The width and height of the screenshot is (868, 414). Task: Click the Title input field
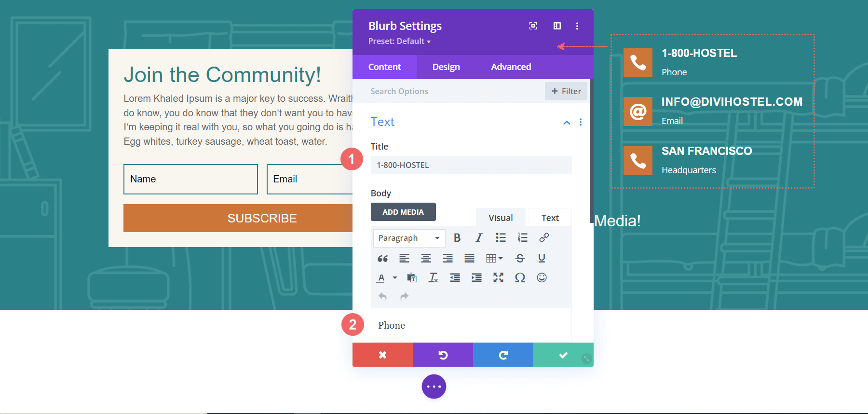click(471, 165)
